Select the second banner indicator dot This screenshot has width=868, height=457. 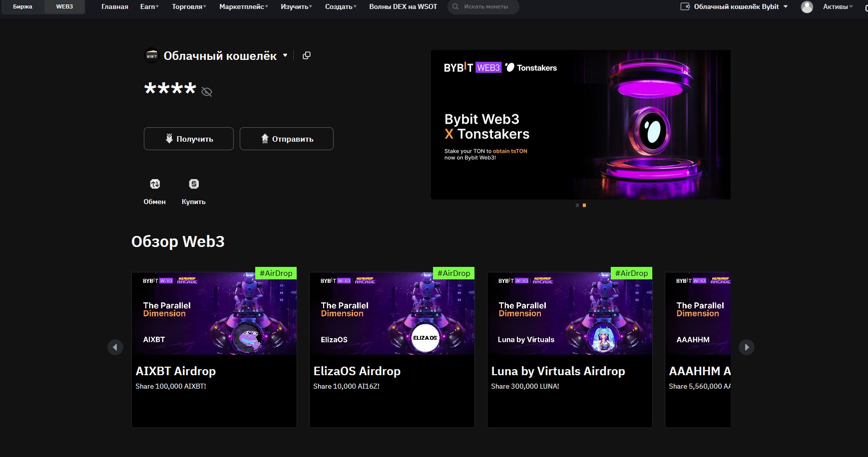pyautogui.click(x=584, y=205)
